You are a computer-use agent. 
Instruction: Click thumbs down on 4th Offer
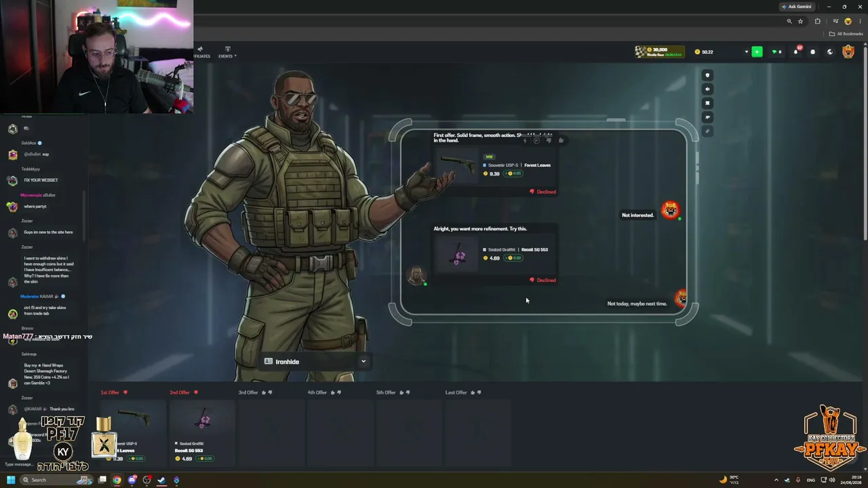[x=339, y=392]
